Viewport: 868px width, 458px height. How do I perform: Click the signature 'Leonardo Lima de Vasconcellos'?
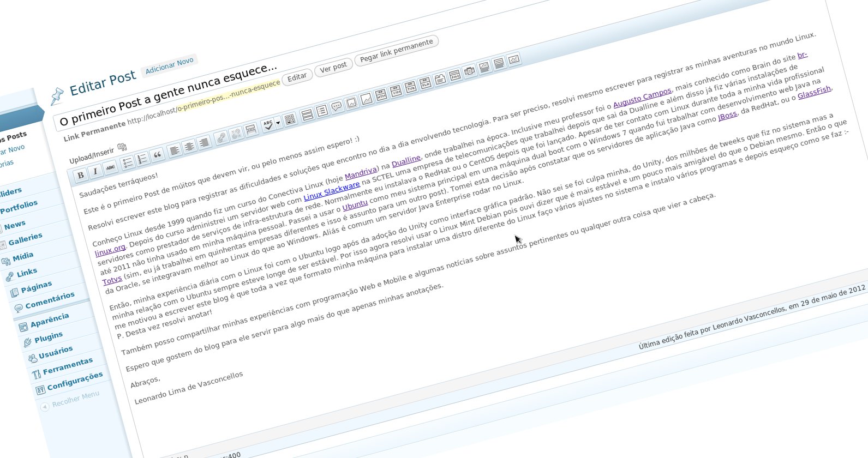click(x=189, y=388)
